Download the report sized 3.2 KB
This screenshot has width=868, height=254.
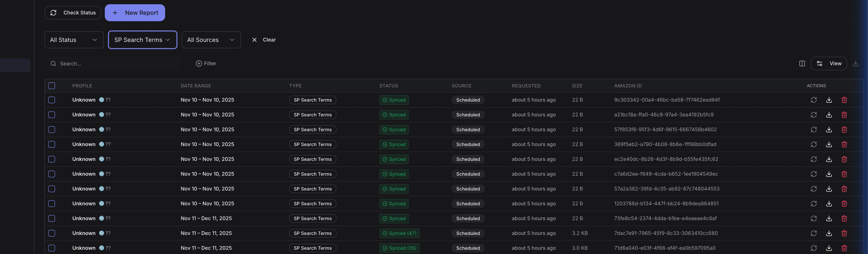click(829, 233)
